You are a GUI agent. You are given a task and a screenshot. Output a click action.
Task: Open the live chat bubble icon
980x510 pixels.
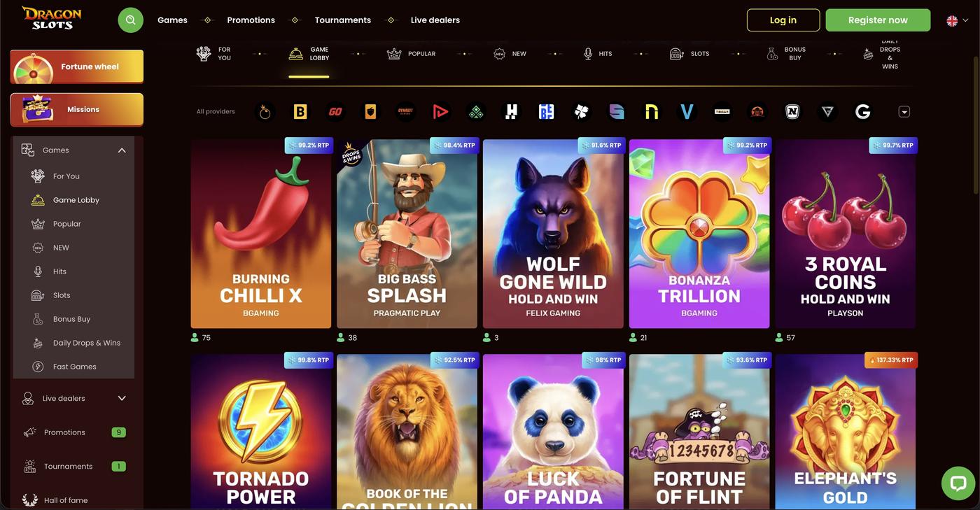tap(958, 483)
